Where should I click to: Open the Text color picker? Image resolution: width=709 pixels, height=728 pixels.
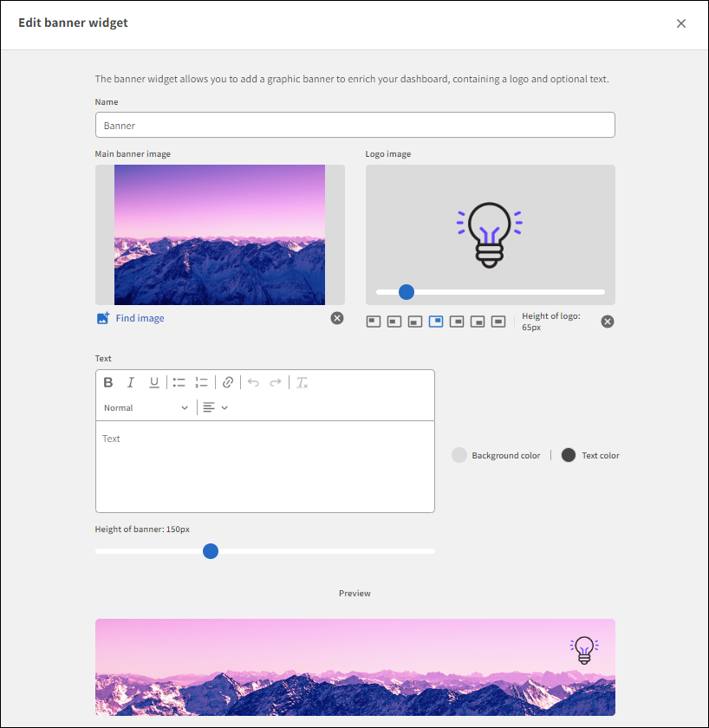pyautogui.click(x=569, y=455)
